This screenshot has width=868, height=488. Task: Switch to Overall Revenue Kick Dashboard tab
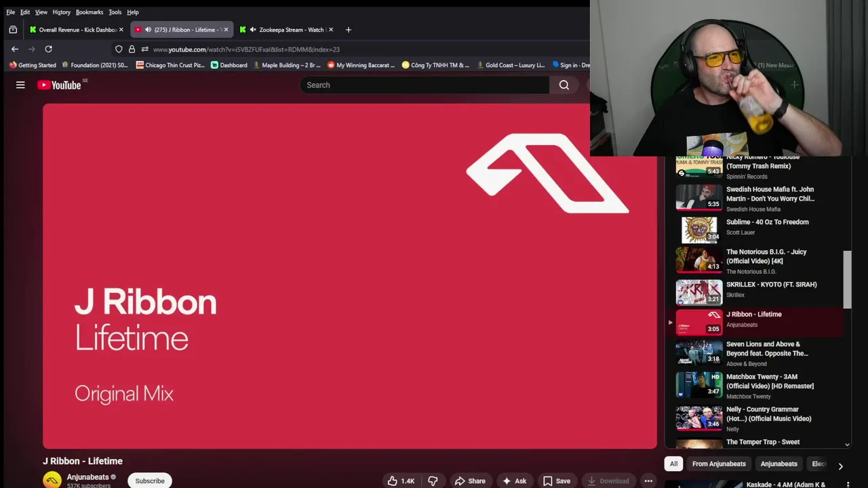[76, 30]
